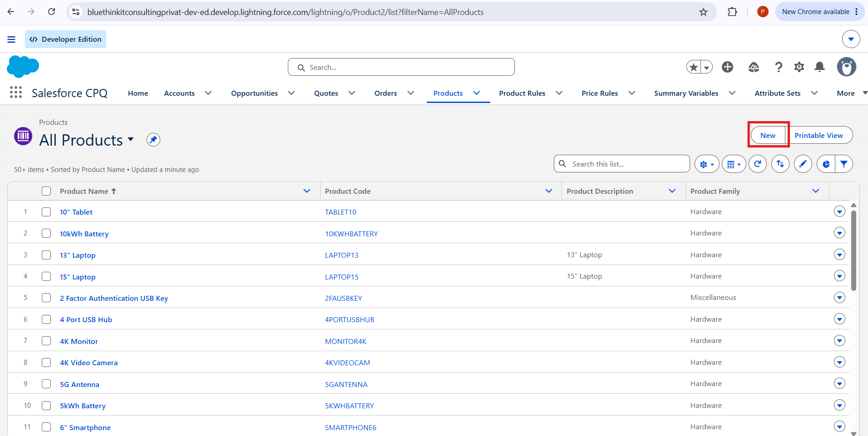Click the New product button

click(x=768, y=135)
